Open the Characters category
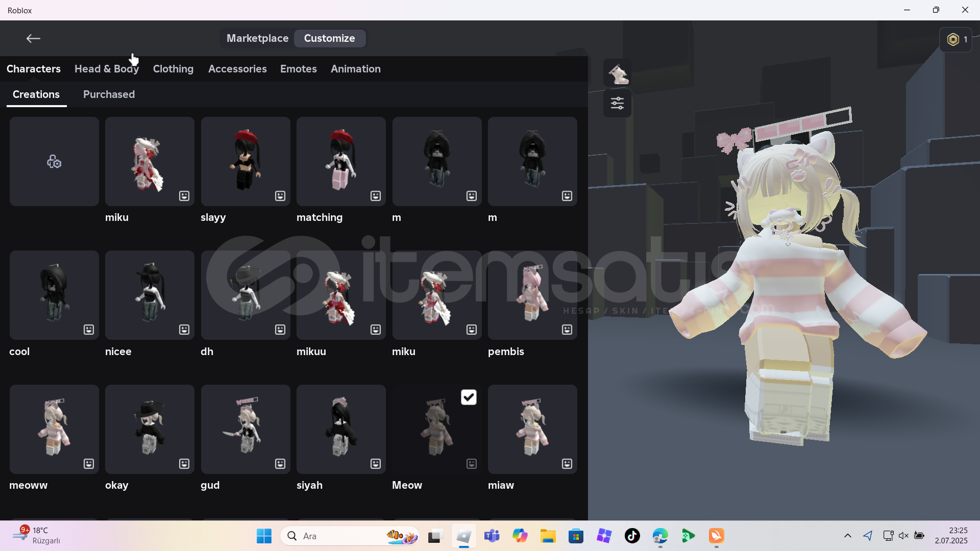The image size is (980, 551). [34, 69]
